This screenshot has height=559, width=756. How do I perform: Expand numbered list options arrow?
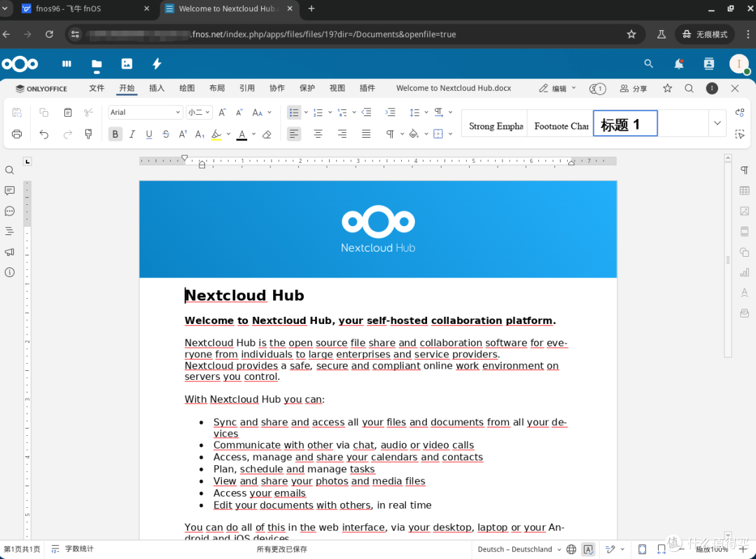[x=330, y=112]
